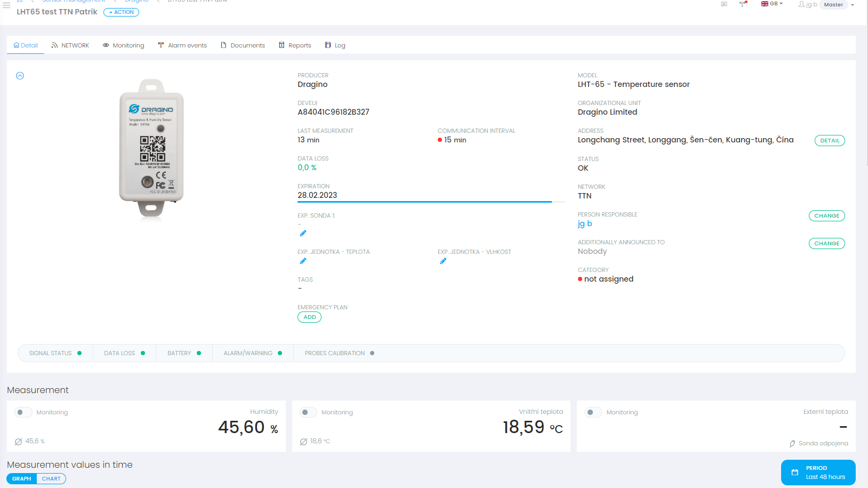Enable Monitoring for Externí teplota

(x=593, y=412)
